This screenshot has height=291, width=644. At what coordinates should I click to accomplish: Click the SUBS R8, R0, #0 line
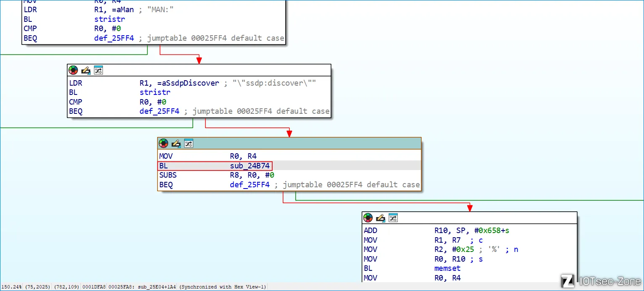216,175
